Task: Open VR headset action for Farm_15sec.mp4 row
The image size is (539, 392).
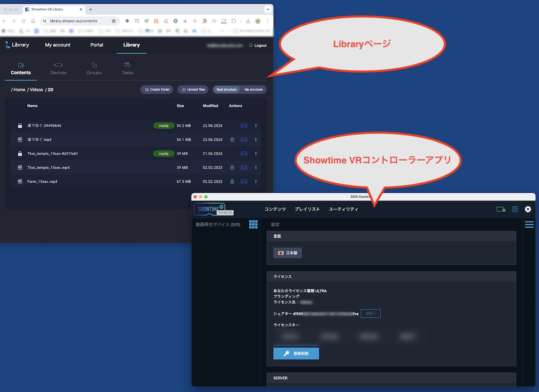Action: pos(244,181)
